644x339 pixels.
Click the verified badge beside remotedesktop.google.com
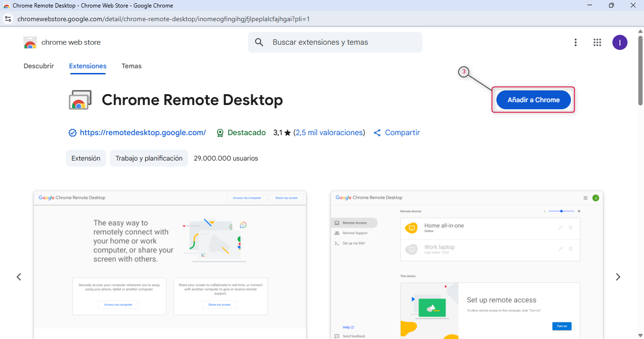click(73, 133)
